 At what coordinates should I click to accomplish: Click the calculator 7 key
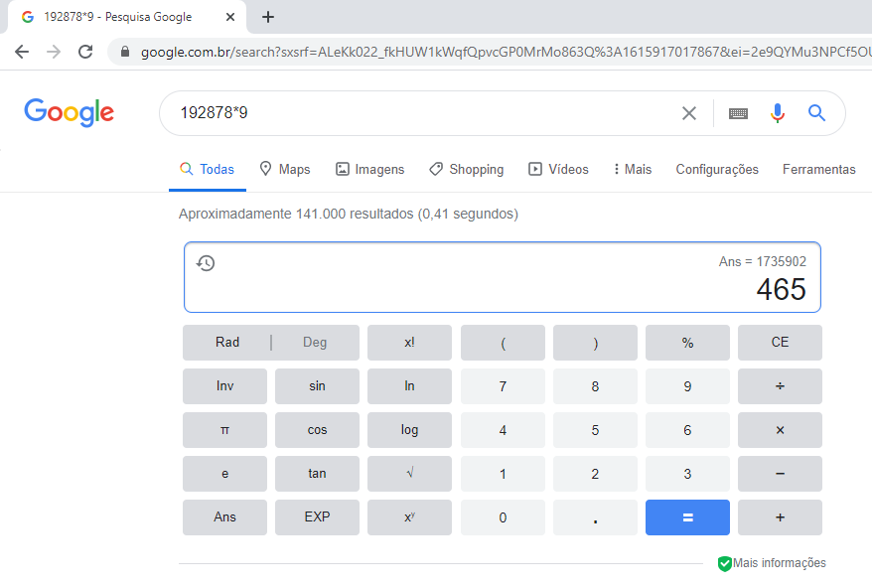[503, 386]
